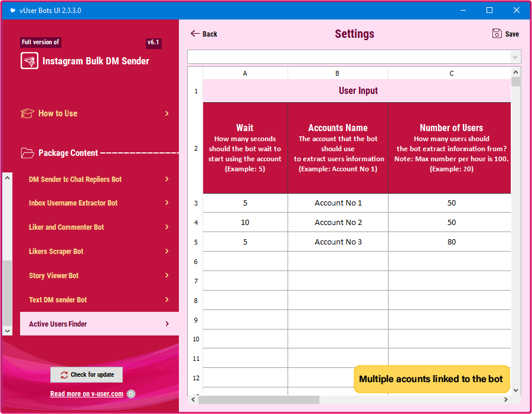Click the v6.1 version badge
532x414 pixels.
tap(154, 43)
